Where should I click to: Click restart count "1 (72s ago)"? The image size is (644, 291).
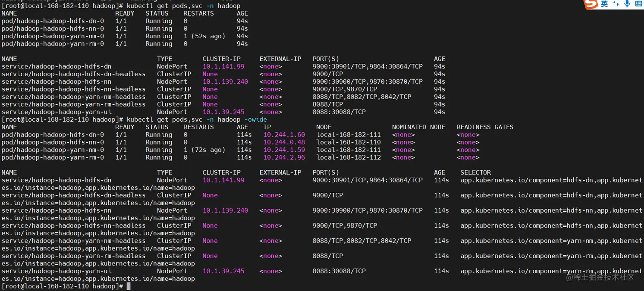[204, 150]
